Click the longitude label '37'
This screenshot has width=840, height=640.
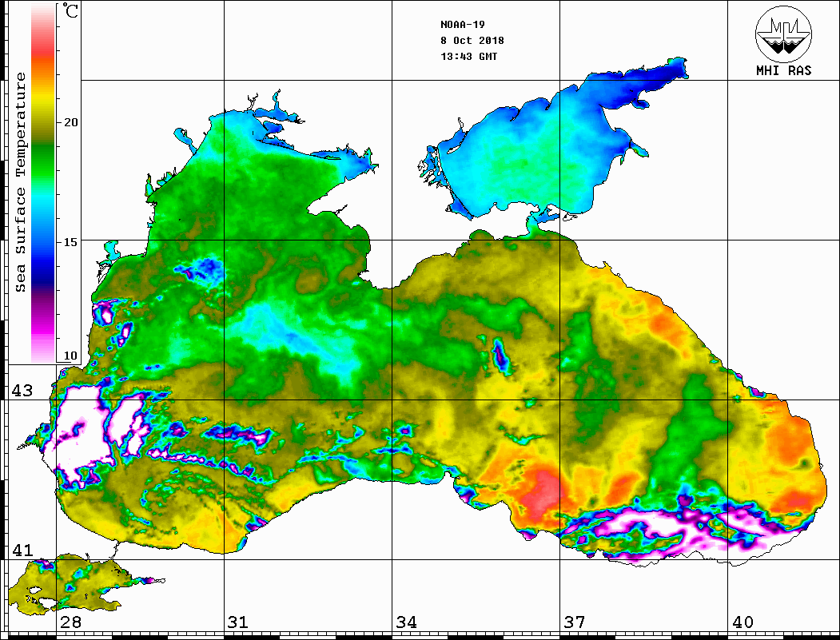[574, 622]
